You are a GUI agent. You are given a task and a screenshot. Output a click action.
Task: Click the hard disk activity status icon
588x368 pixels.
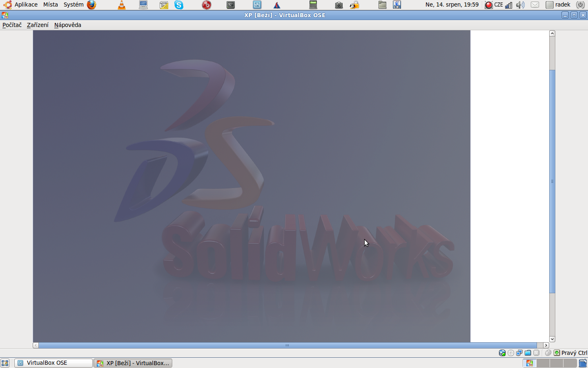coord(502,353)
